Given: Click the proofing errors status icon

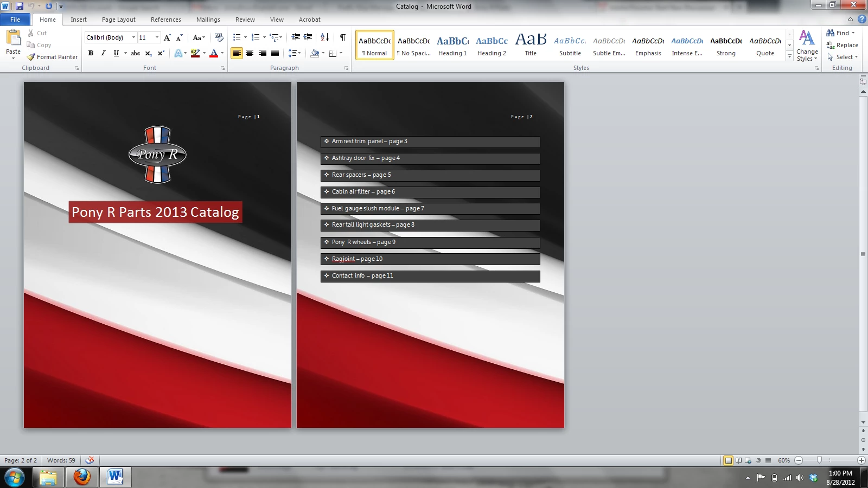Looking at the screenshot, I should point(90,460).
